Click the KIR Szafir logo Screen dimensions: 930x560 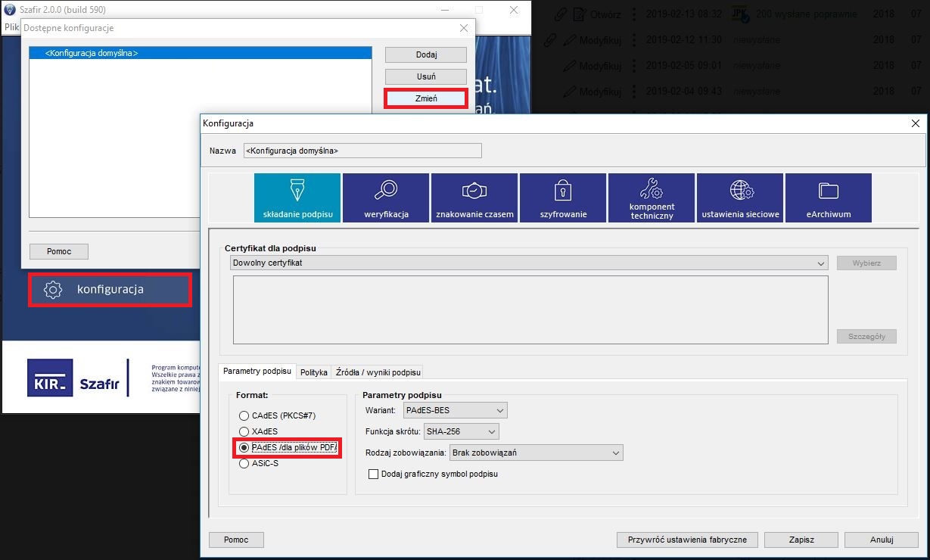73,378
